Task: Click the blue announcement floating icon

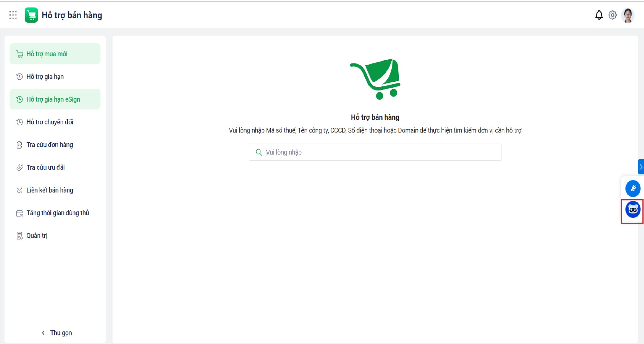Action: point(633,188)
